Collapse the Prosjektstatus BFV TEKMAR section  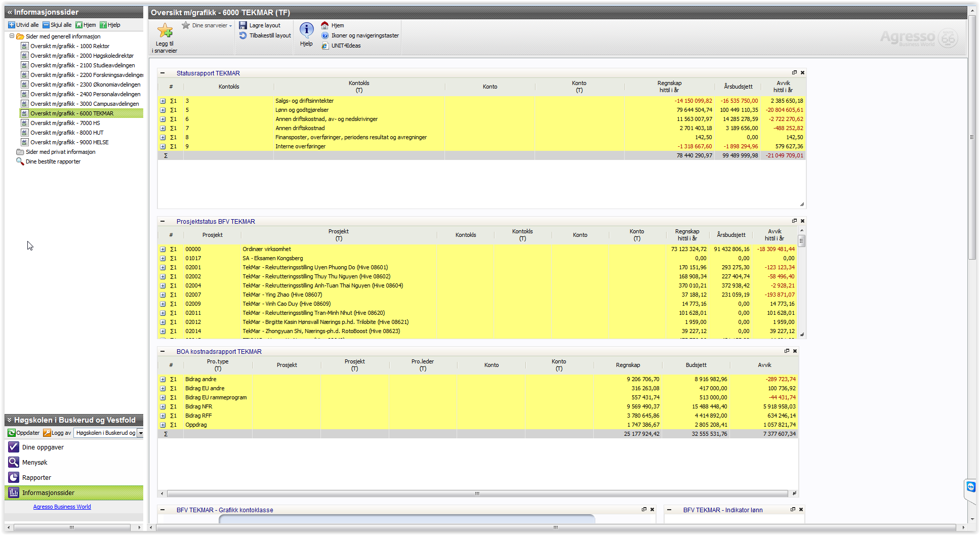[162, 221]
